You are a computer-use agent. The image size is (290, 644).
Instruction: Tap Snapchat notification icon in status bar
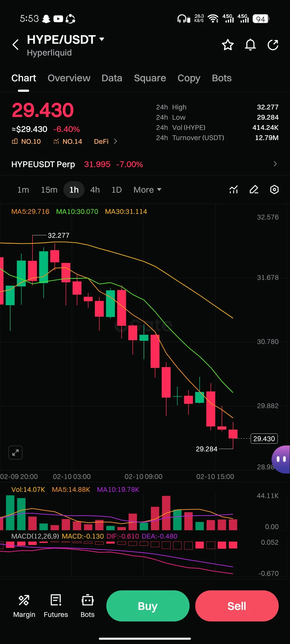(x=46, y=19)
